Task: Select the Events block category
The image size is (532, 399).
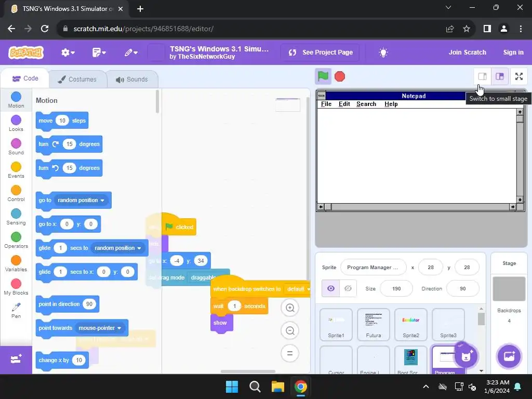Action: (x=16, y=170)
